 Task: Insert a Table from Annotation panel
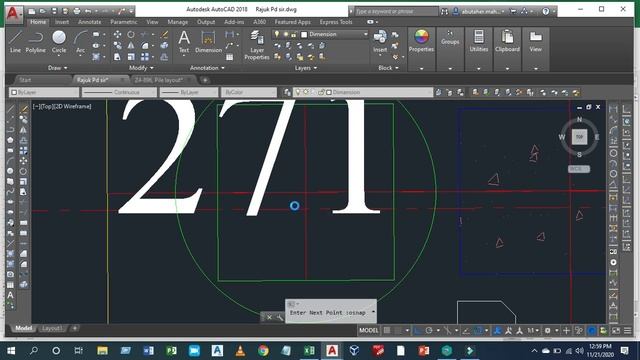pos(229,57)
